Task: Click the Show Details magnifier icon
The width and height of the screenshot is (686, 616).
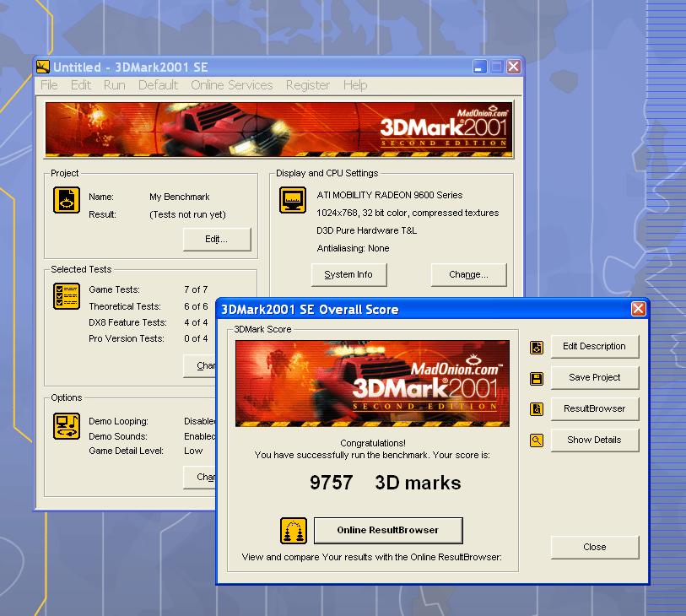Action: (537, 440)
